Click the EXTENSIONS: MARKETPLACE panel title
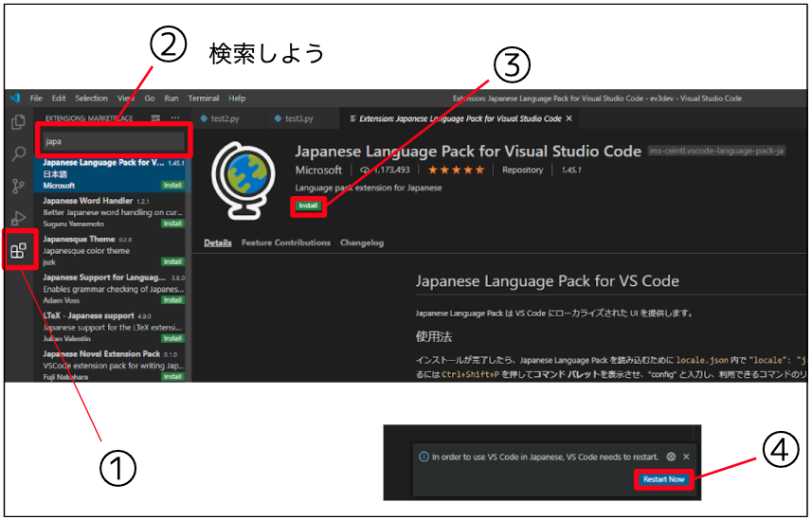 pos(88,118)
